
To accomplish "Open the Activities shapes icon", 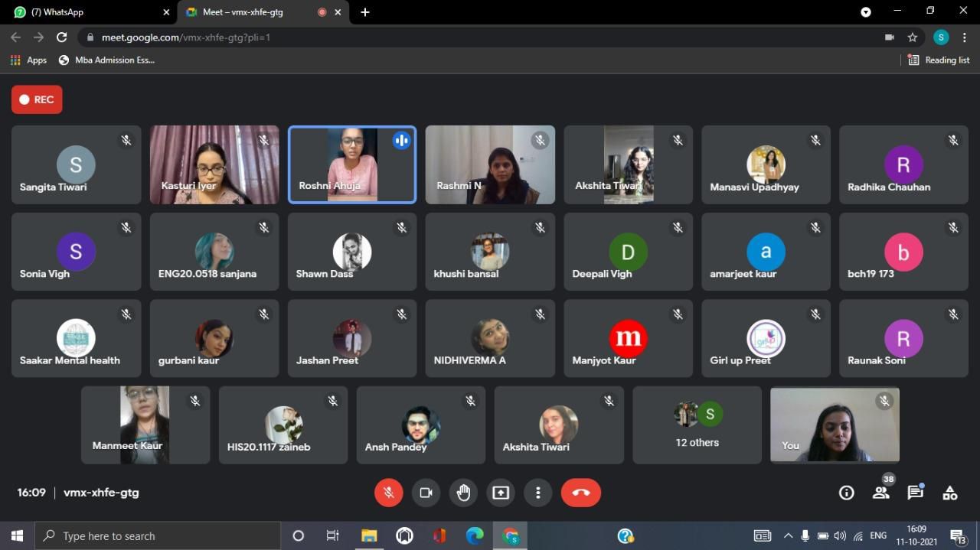I will tap(950, 493).
